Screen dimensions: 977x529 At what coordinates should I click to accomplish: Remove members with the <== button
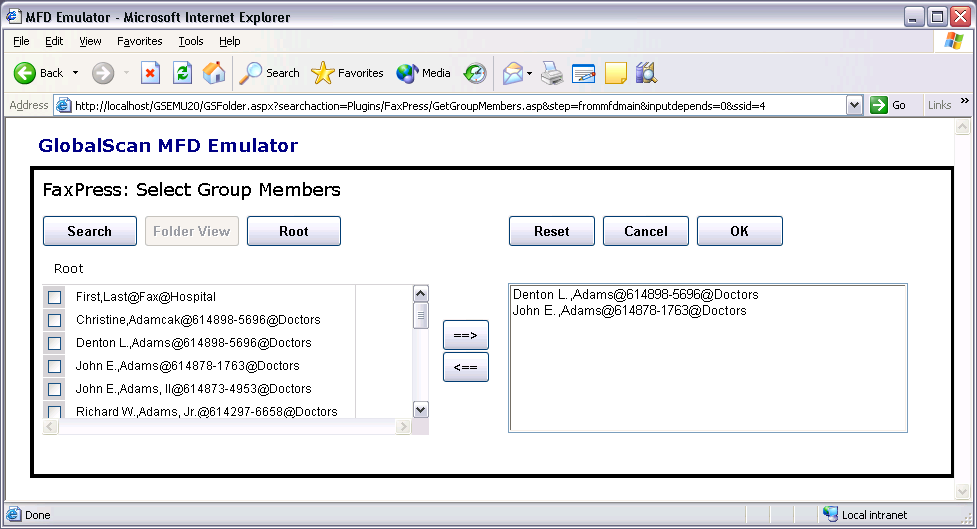click(465, 367)
